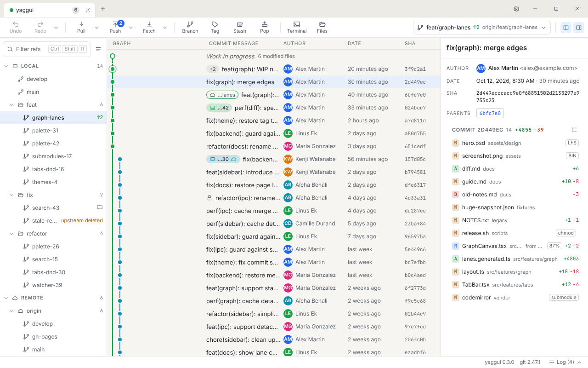Viewport: 588px width, 368px height.
Task: Fetch from remote using Fetch icon
Action: coord(149,27)
